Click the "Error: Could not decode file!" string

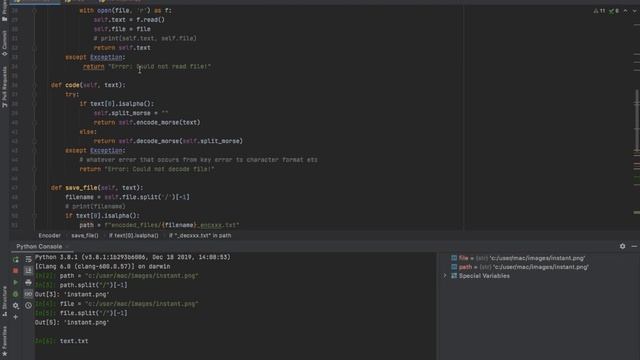coord(159,169)
